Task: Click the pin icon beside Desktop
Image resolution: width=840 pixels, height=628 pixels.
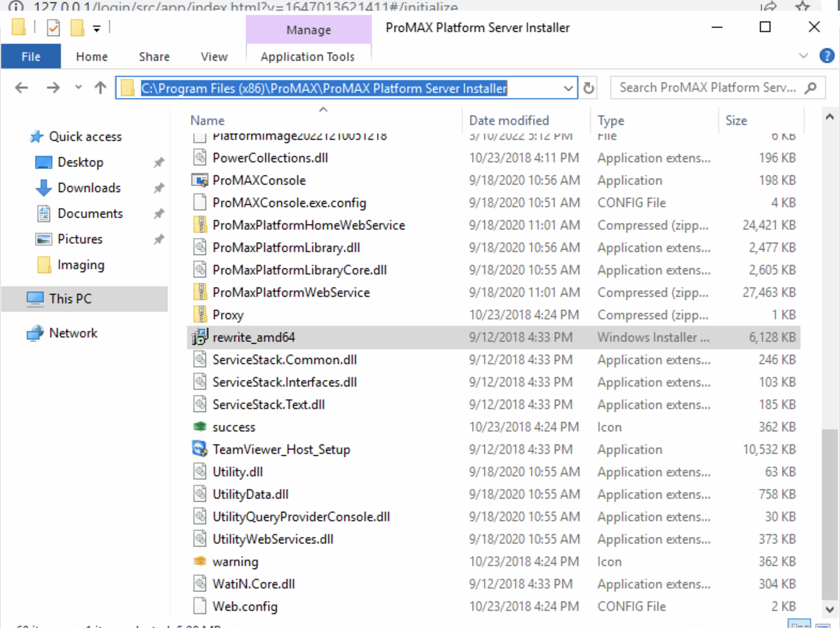Action: pos(159,162)
